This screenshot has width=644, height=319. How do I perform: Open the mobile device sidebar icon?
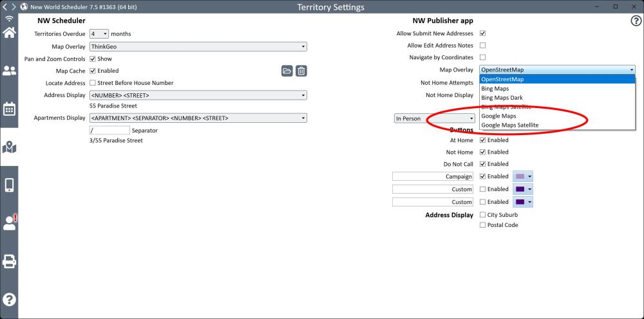[9, 185]
